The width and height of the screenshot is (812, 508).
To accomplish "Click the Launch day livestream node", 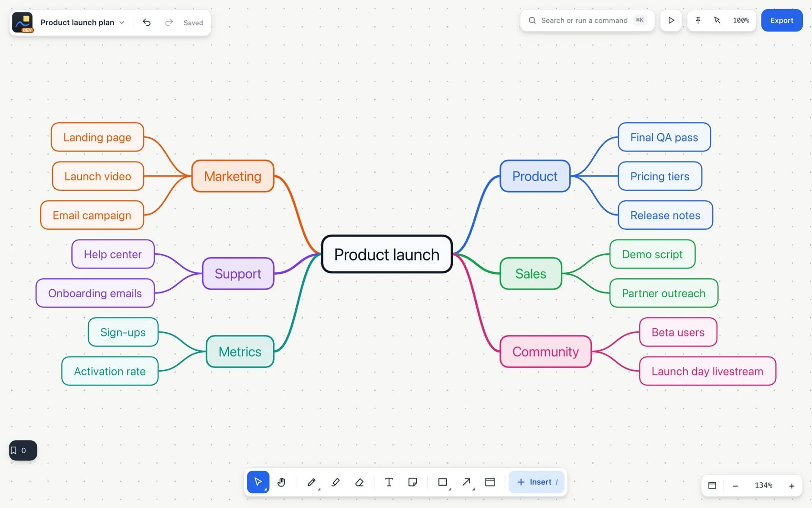I will 707,371.
